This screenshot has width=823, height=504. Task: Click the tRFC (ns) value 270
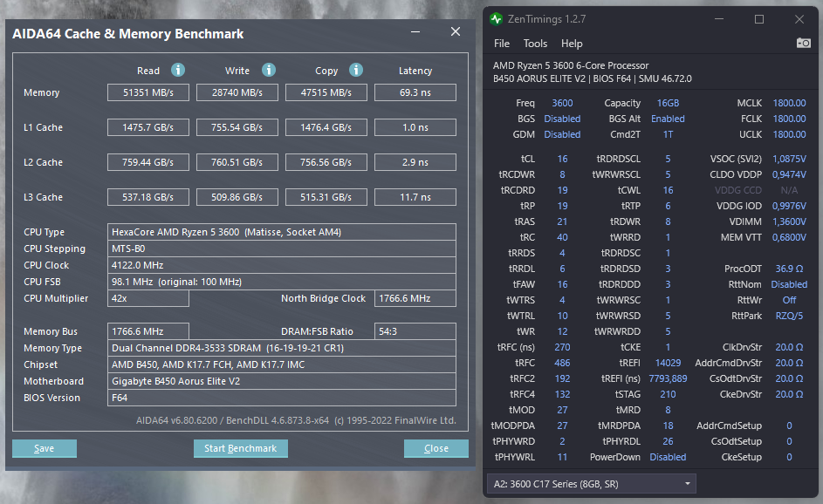562,347
